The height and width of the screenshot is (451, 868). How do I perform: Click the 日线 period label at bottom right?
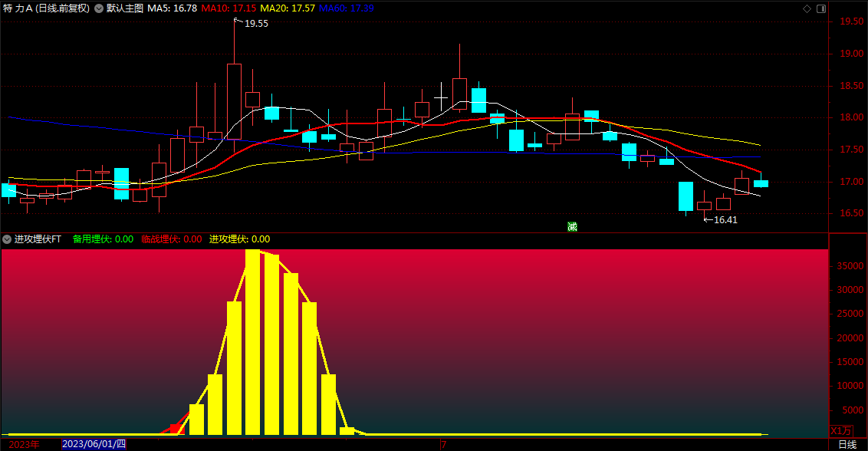pyautogui.click(x=847, y=444)
